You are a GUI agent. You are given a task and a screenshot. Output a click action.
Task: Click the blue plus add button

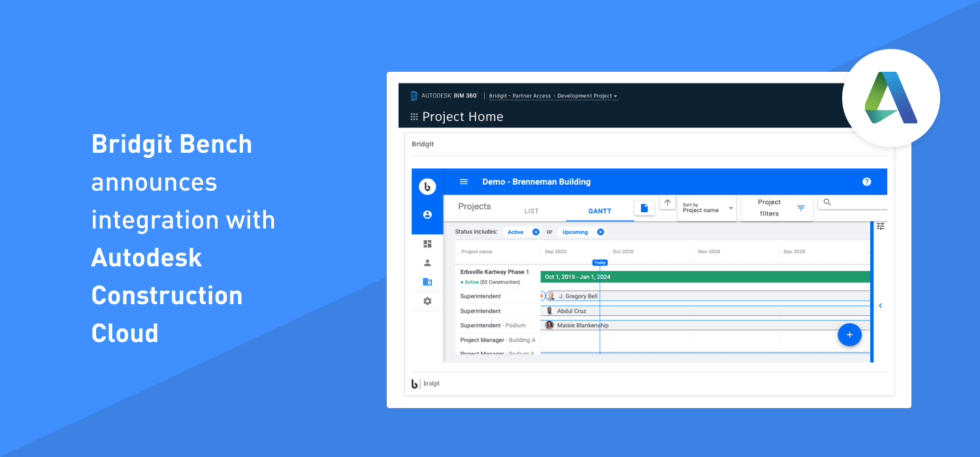(x=849, y=335)
